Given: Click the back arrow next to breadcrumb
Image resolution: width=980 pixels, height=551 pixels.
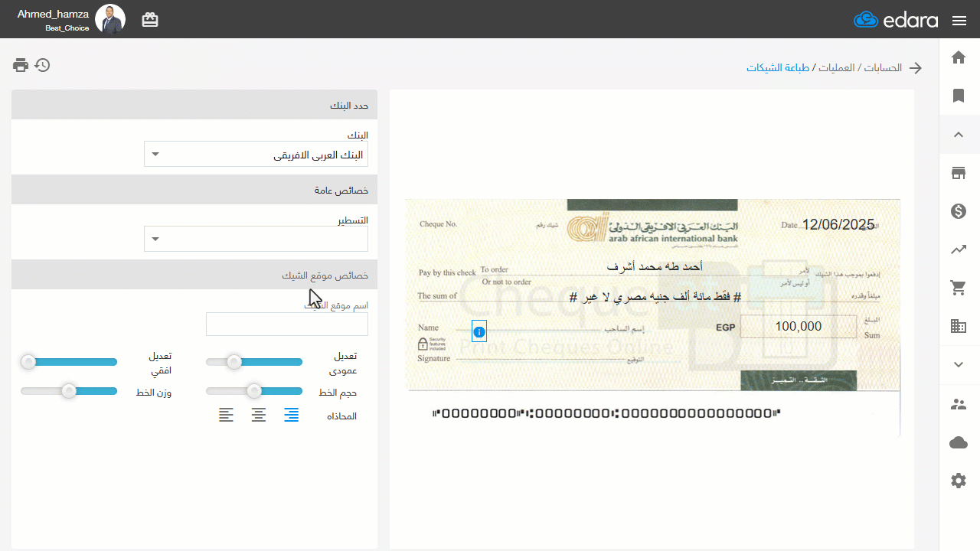Looking at the screenshot, I should click(x=916, y=68).
